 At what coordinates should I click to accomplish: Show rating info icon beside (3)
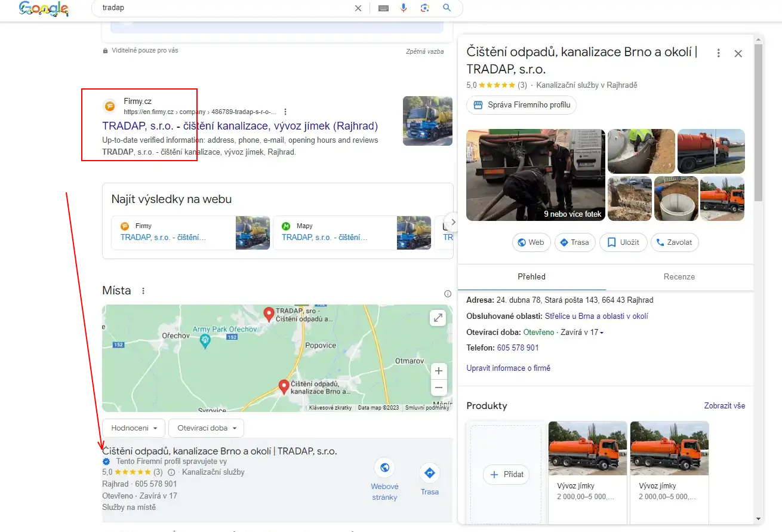[x=171, y=472]
